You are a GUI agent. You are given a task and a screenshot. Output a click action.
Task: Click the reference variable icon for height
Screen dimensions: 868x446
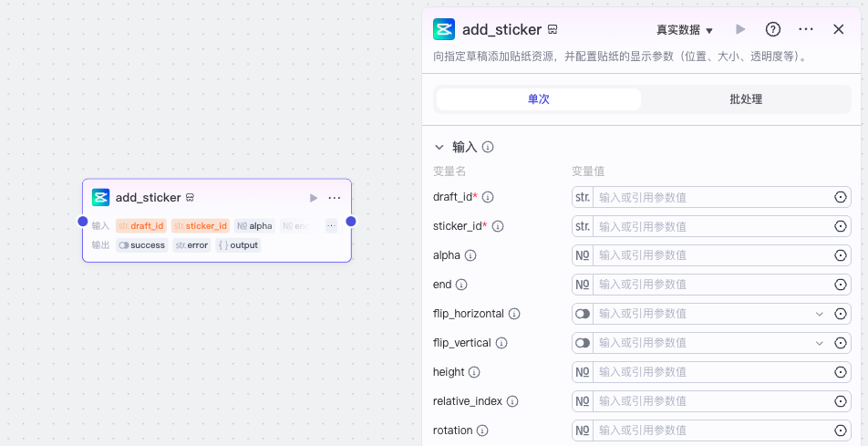(x=841, y=372)
